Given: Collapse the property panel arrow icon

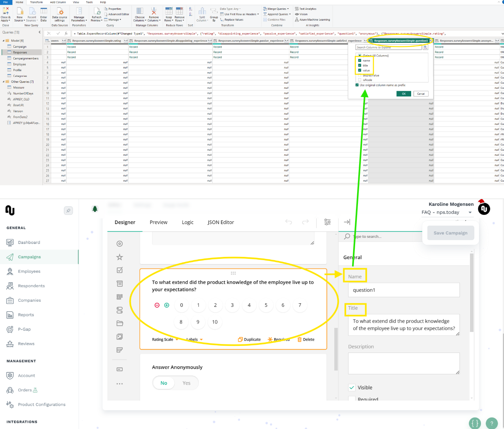Looking at the screenshot, I should tap(347, 222).
